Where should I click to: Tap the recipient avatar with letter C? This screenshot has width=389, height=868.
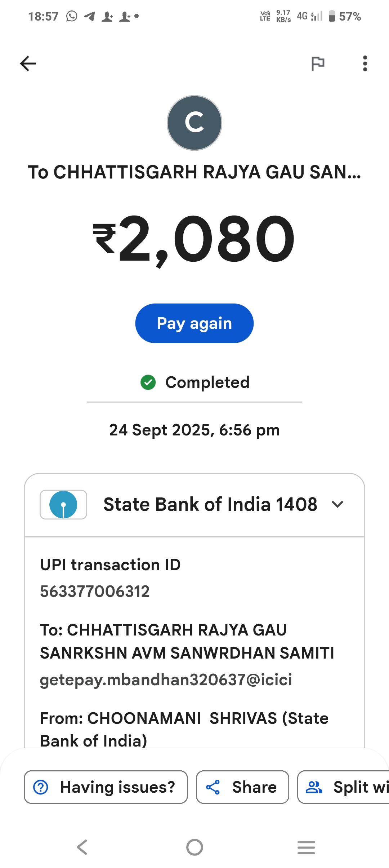(194, 123)
